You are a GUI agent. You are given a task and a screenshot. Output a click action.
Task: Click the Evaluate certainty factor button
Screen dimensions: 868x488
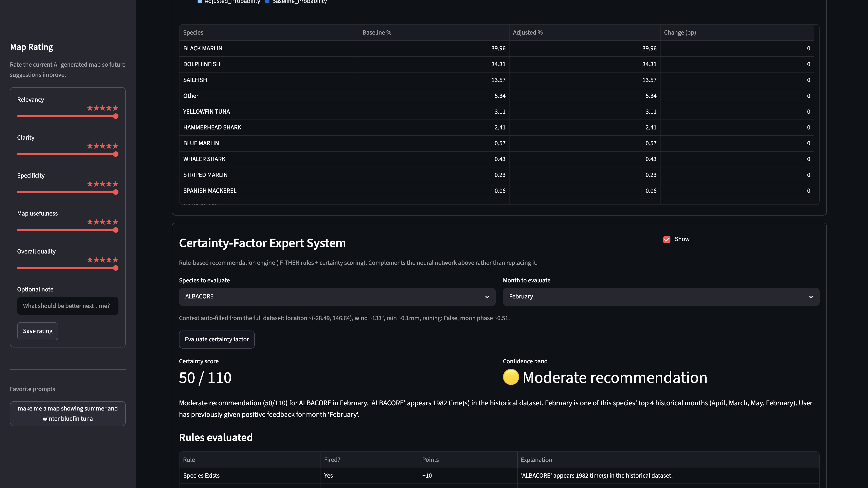pyautogui.click(x=217, y=340)
